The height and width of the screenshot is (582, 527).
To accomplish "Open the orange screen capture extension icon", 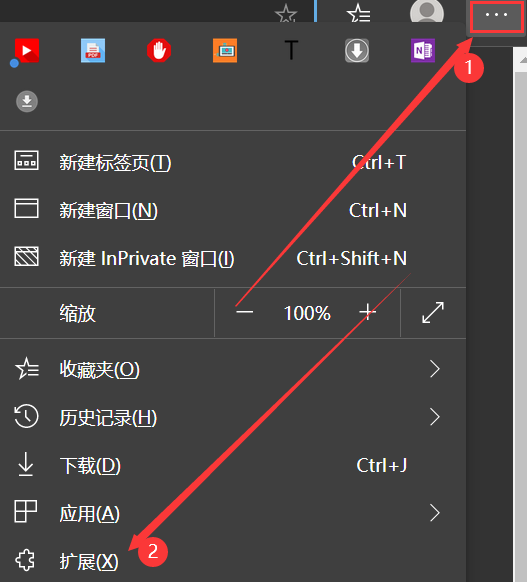I will click(x=225, y=50).
